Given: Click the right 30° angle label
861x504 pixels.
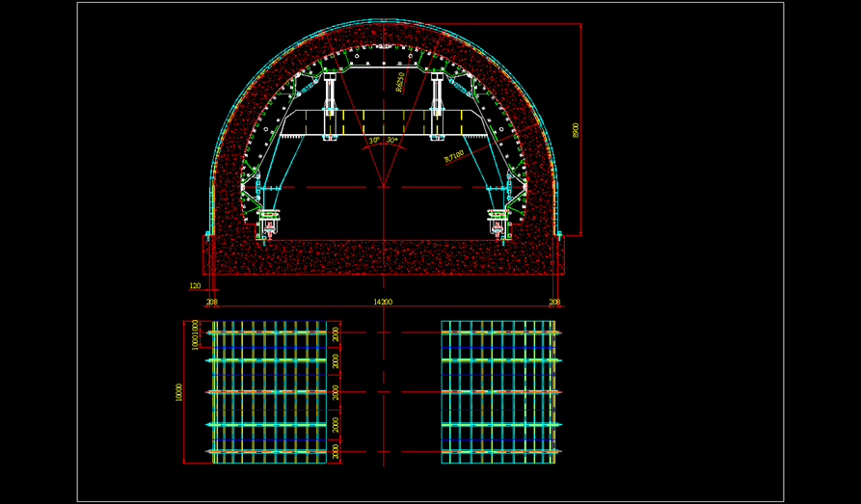Looking at the screenshot, I should (x=392, y=141).
